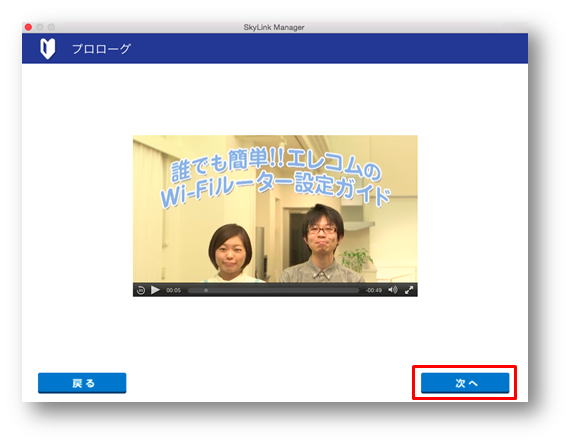Click the elapsed time 00:05 label
Viewport: 570px width, 444px height.
click(x=173, y=290)
